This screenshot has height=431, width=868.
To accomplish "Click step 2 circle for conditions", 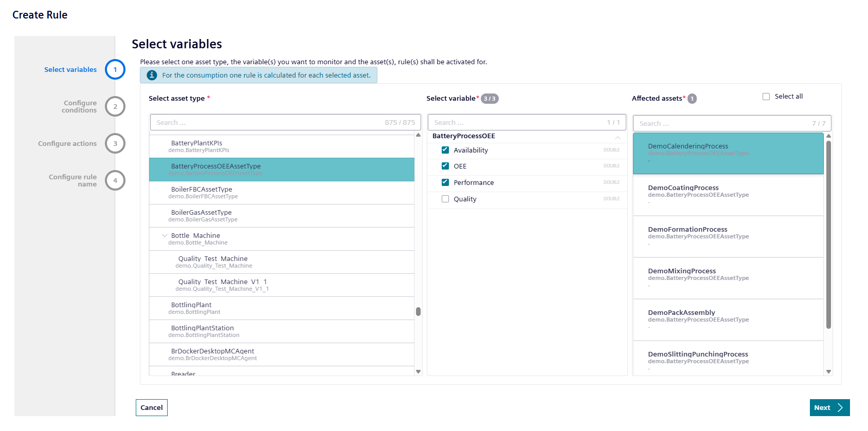I will [x=115, y=106].
